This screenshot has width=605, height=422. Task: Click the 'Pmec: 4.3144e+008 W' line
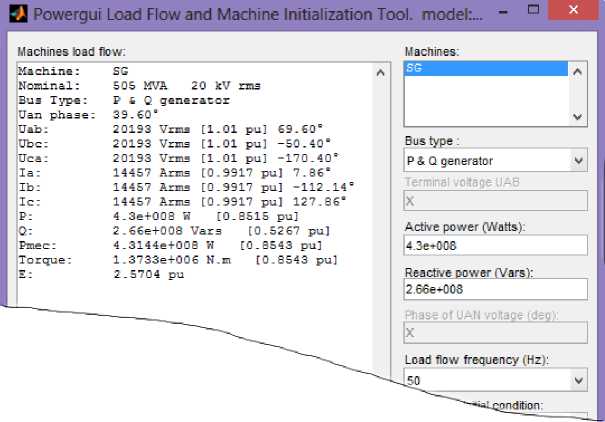click(171, 246)
